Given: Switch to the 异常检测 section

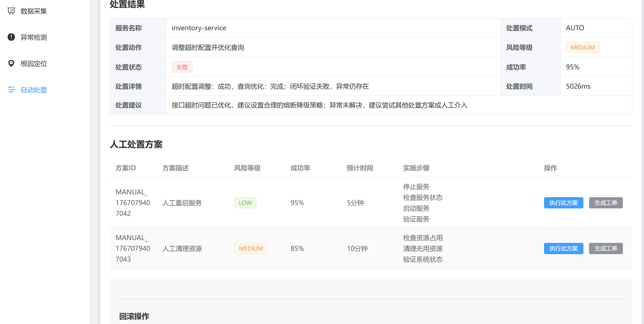Looking at the screenshot, I should [33, 38].
